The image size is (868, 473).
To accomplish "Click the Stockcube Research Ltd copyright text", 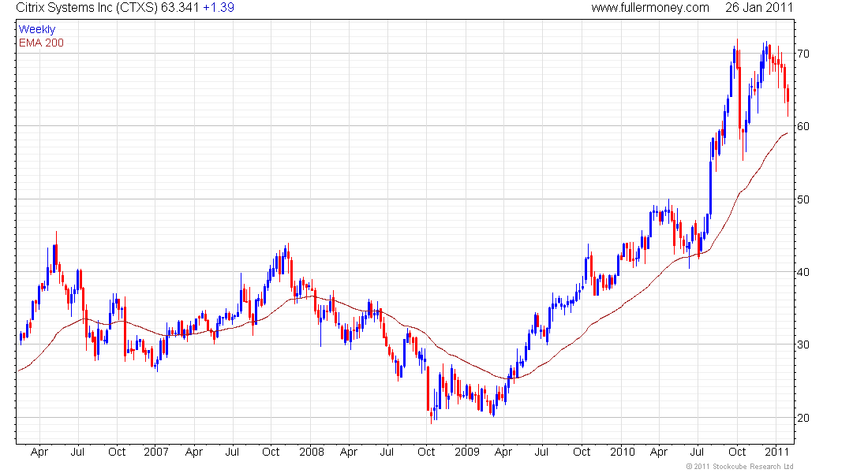I will point(739,467).
